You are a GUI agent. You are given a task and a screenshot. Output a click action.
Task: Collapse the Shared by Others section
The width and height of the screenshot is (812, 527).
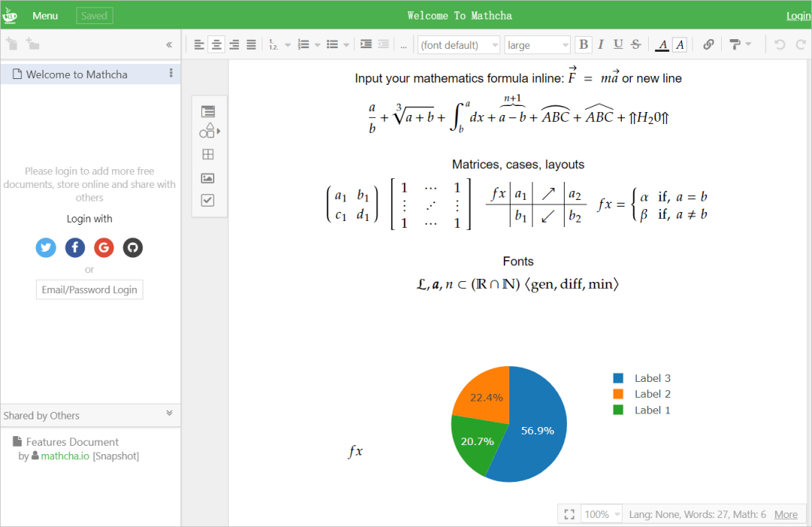pos(169,413)
